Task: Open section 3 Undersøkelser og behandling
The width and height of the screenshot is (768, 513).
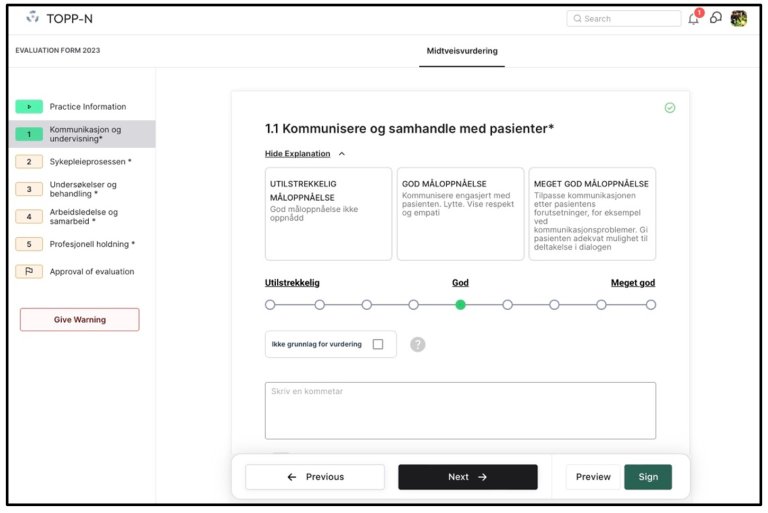Action: pyautogui.click(x=83, y=189)
